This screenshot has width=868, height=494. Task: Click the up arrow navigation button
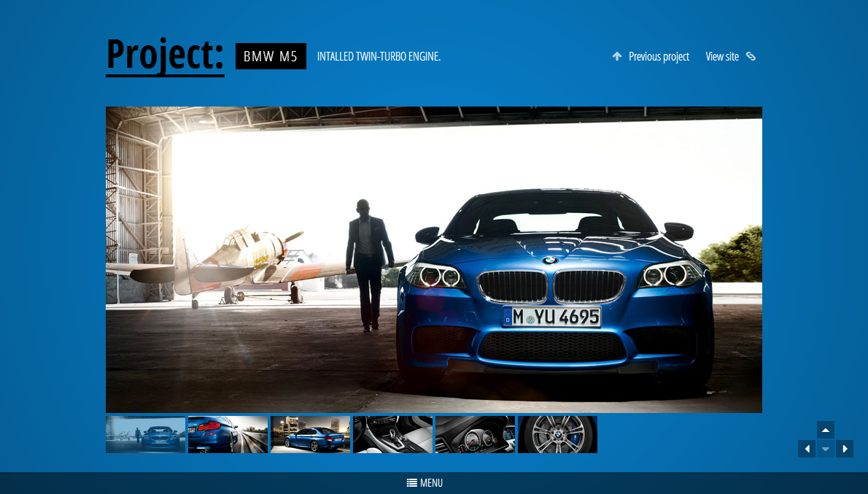pyautogui.click(x=826, y=430)
